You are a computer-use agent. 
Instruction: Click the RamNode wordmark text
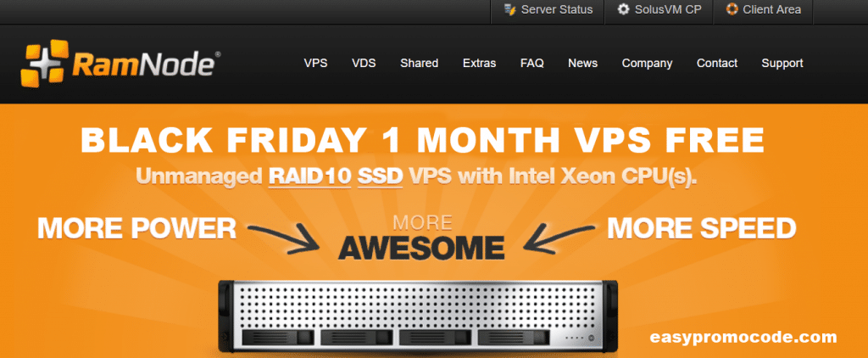click(147, 64)
